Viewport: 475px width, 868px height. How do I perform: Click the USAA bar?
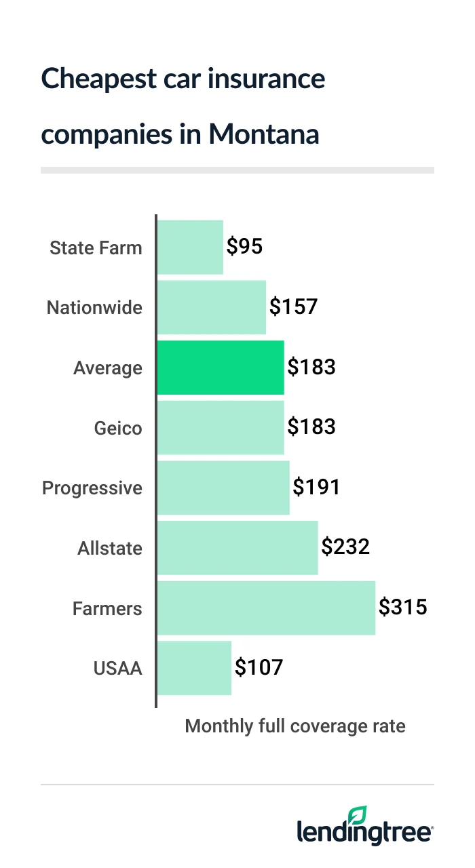pos(194,668)
